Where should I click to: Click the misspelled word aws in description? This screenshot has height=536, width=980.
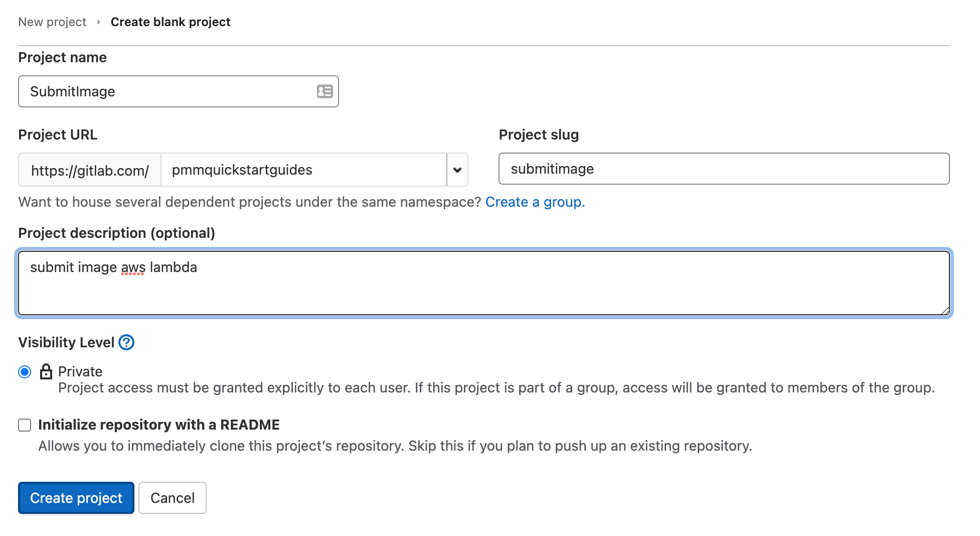[x=133, y=267]
